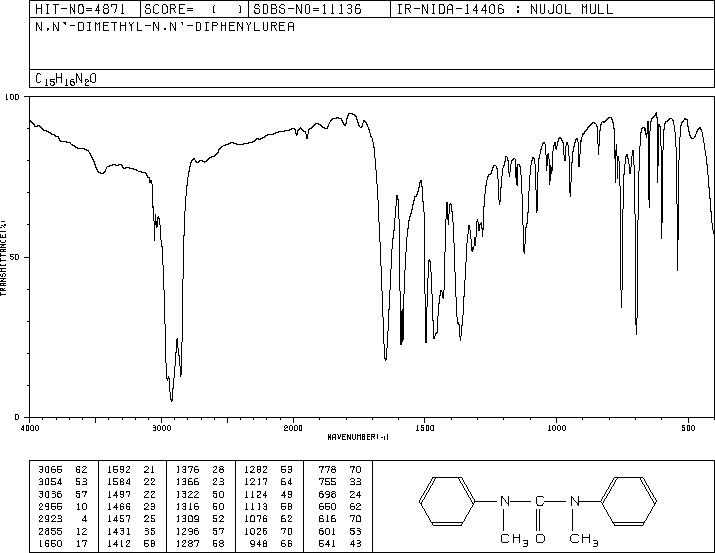Click the carbonyl O atom in structure
Viewport: 715px width, 553px height.
click(540, 539)
